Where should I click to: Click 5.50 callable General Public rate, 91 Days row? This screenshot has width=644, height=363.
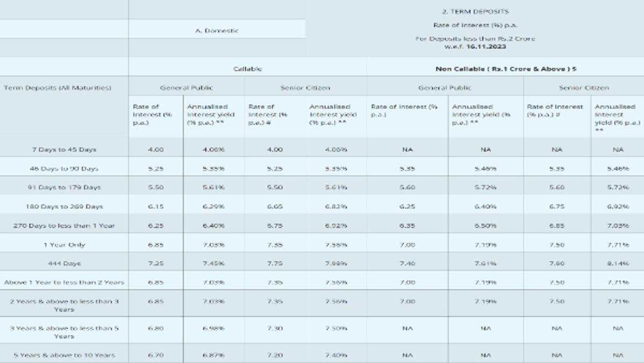(x=156, y=187)
